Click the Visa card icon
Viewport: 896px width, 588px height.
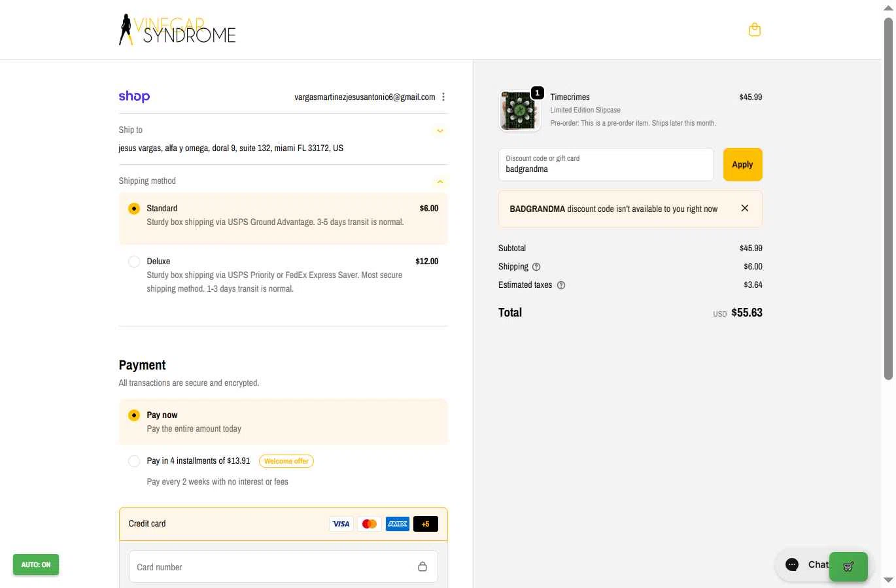(x=341, y=524)
